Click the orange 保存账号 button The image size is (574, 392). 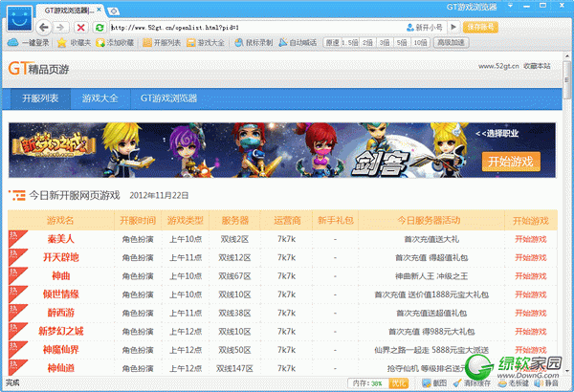click(480, 27)
